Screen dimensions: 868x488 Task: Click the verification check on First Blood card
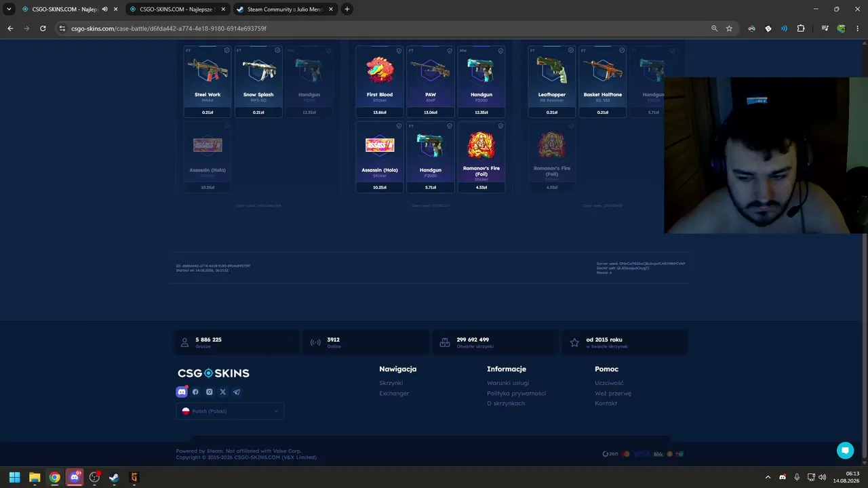tap(399, 50)
